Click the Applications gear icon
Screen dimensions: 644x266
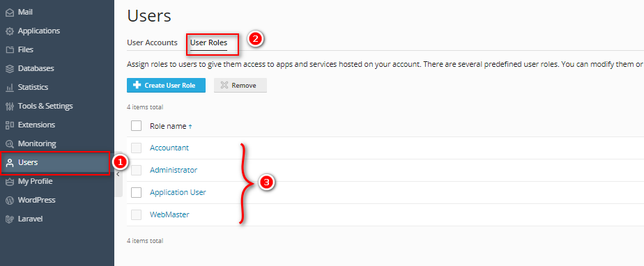[10, 31]
